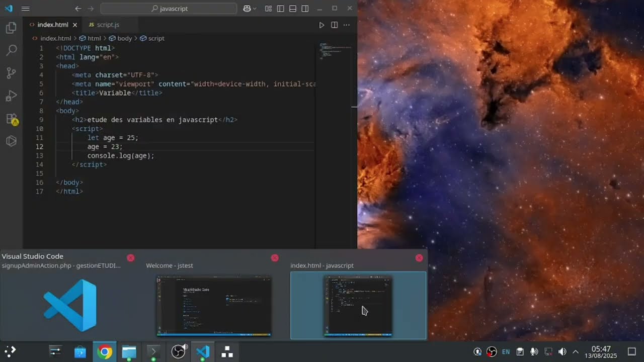Open the settings sliders icon in the taskbar
This screenshot has height=362, width=644.
[55, 351]
